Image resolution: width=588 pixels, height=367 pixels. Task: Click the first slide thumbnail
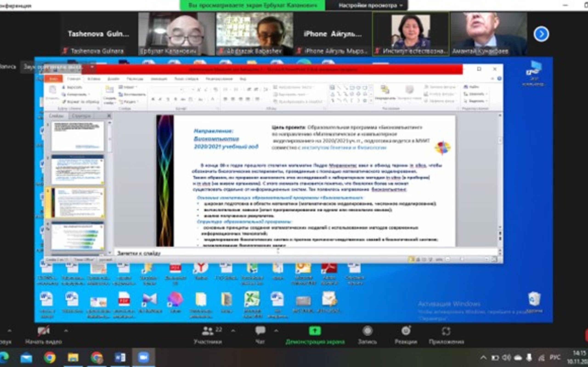(78, 136)
